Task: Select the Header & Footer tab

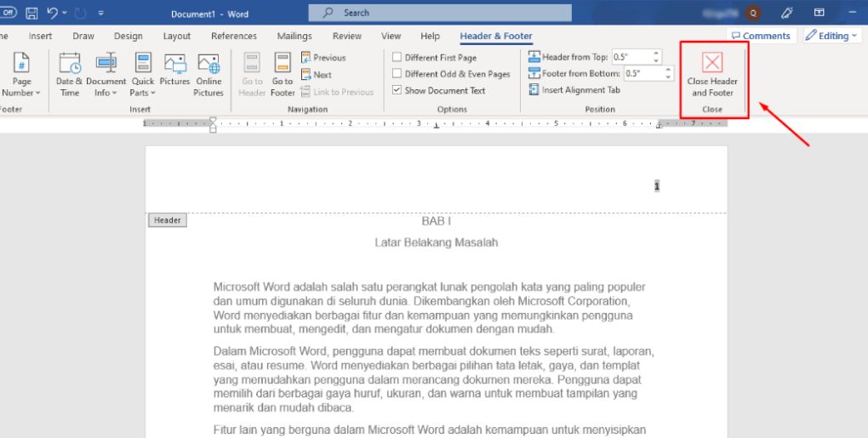Action: tap(496, 36)
